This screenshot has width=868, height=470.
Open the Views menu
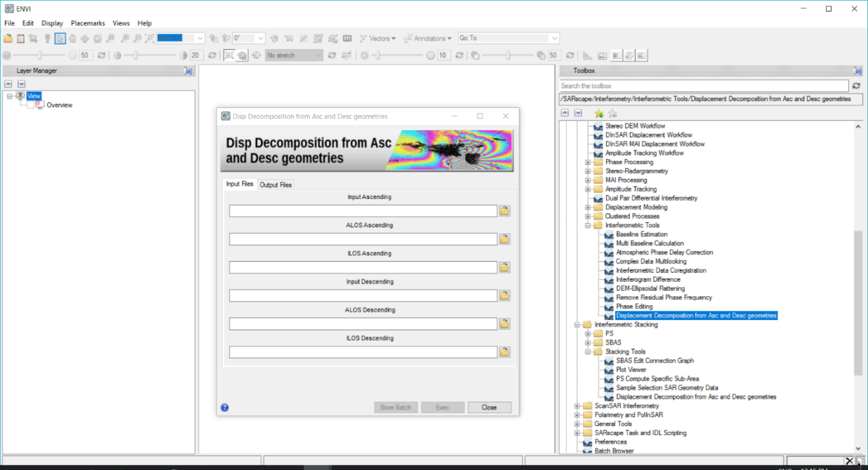coord(121,23)
